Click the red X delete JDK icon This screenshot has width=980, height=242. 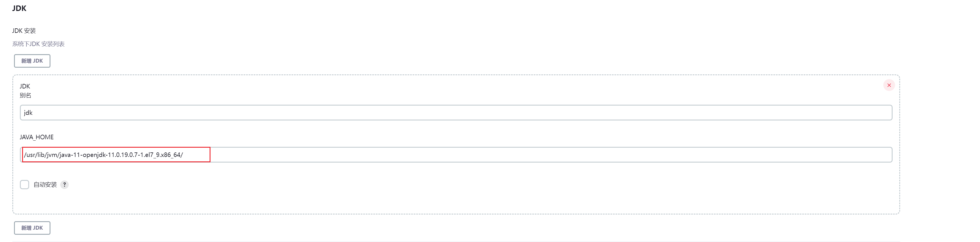click(x=889, y=85)
